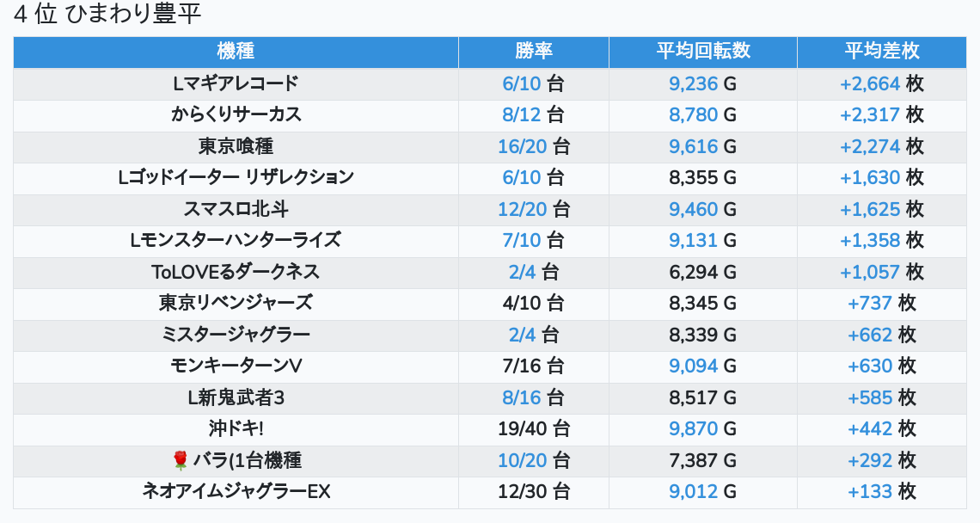
Task: Select the 平均回転数 column header
Action: 702,52
